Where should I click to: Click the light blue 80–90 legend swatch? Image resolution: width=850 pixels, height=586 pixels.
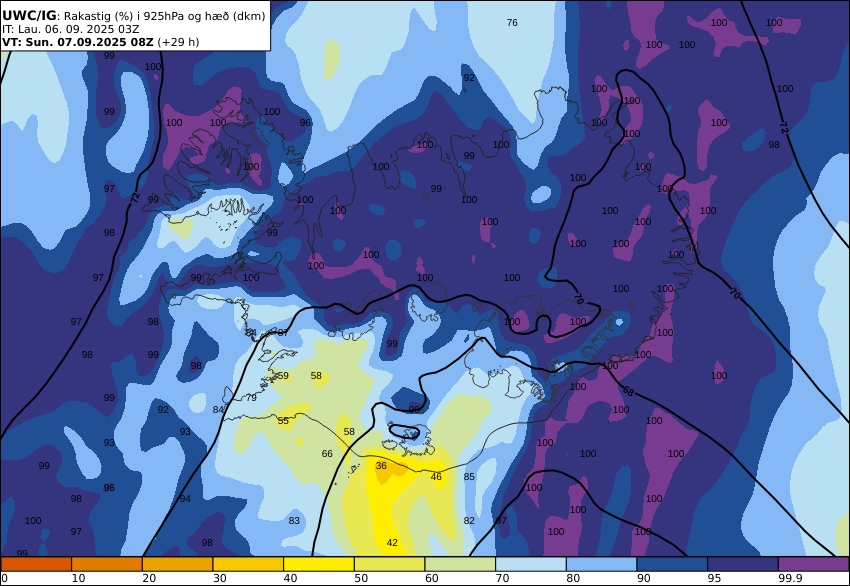[x=602, y=564]
